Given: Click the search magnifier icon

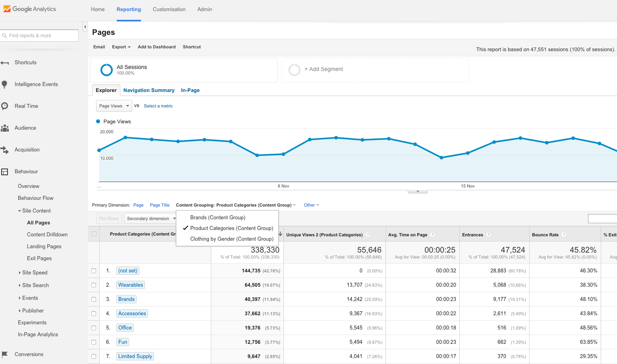Looking at the screenshot, I should [x=5, y=36].
